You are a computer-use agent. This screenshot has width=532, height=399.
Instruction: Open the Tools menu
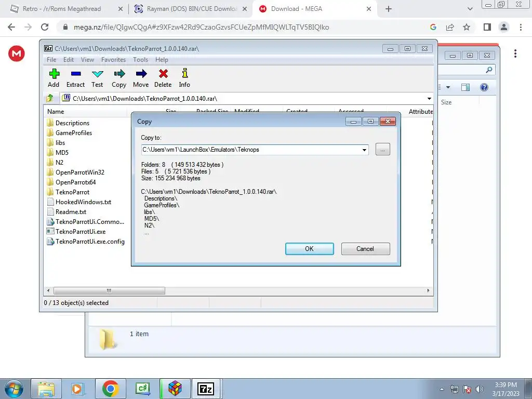pos(140,60)
